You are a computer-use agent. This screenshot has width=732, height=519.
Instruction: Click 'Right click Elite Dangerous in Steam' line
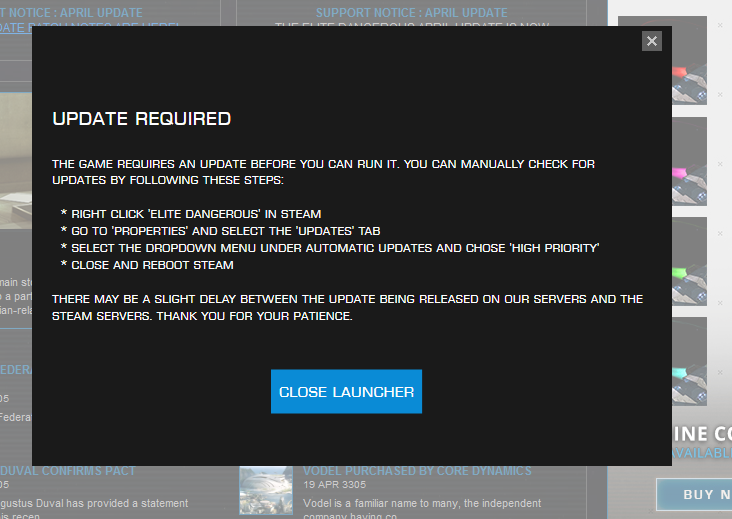[191, 214]
